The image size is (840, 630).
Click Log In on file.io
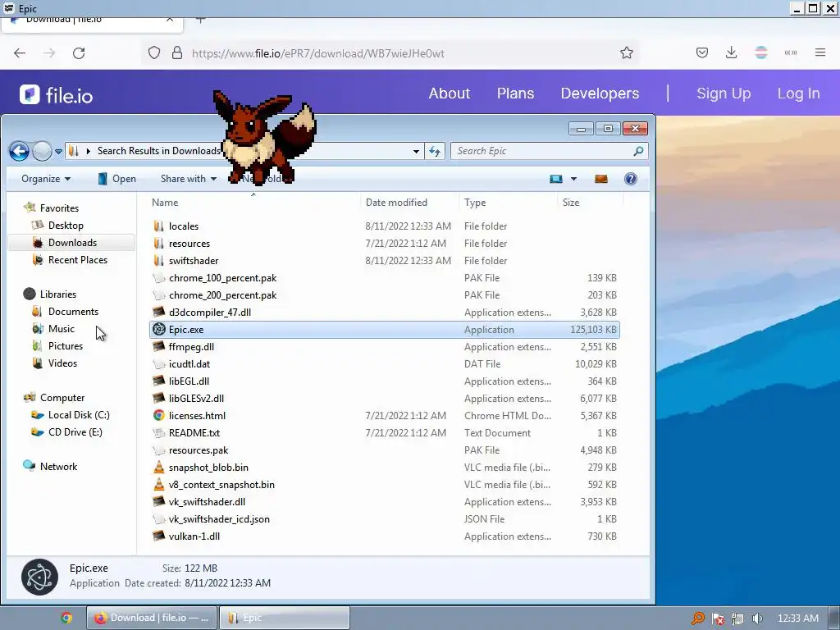coord(798,94)
